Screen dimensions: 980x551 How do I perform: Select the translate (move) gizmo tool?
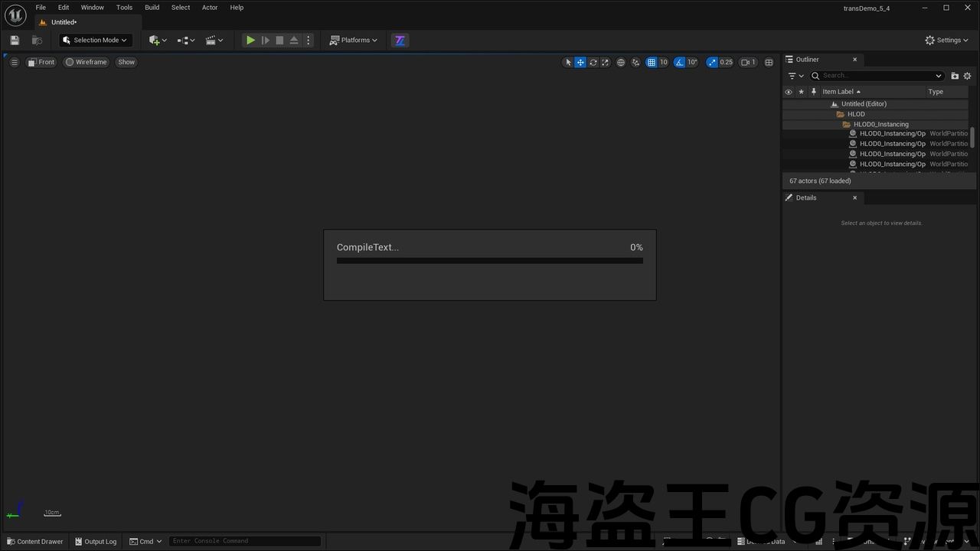click(x=580, y=63)
